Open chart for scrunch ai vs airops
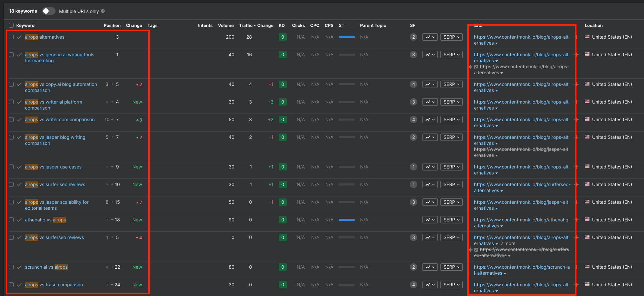Viewport: 644px width, 296px height. tap(430, 267)
